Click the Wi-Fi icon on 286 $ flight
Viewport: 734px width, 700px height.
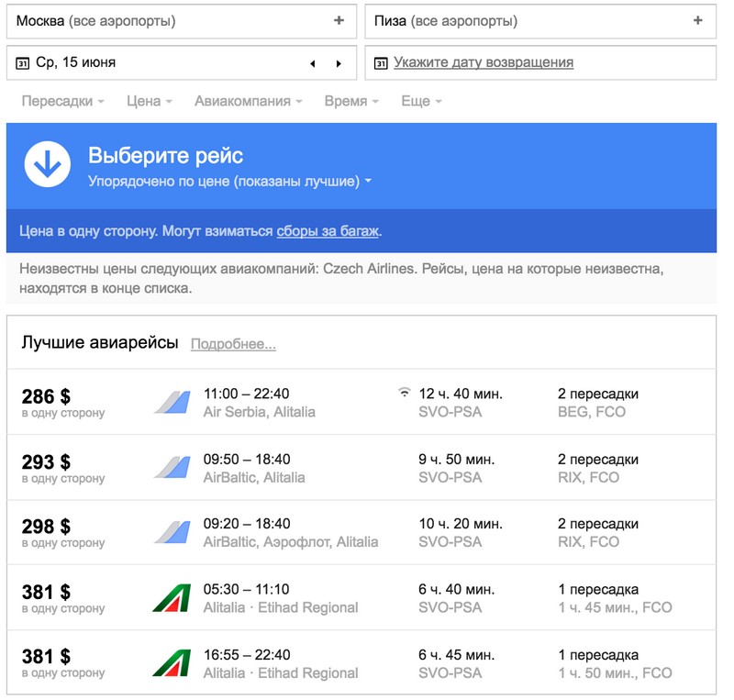click(404, 393)
